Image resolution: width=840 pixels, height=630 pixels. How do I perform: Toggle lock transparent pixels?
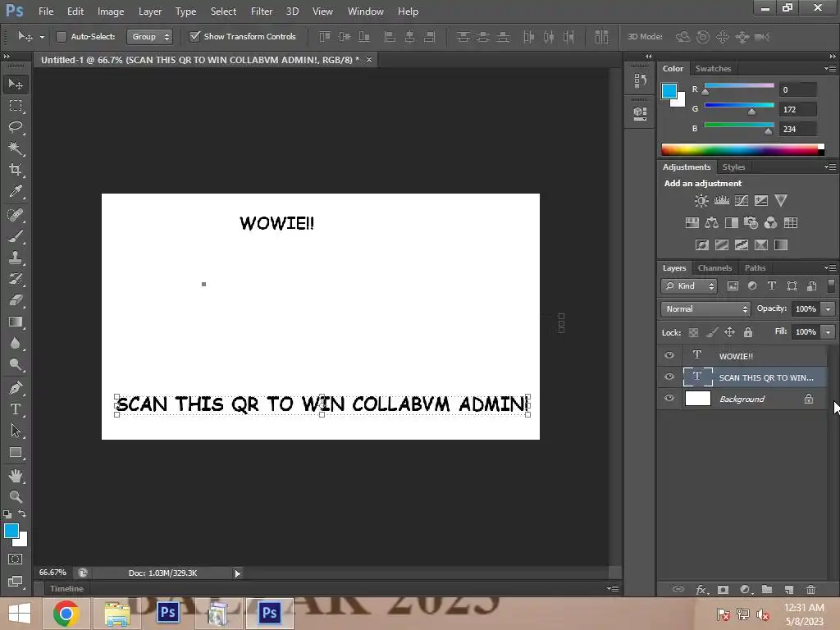point(693,333)
